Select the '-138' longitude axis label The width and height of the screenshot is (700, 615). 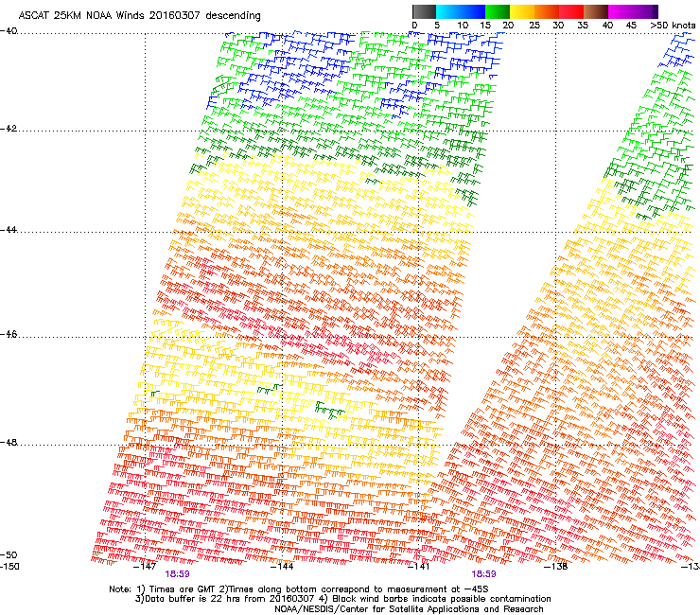[x=556, y=567]
